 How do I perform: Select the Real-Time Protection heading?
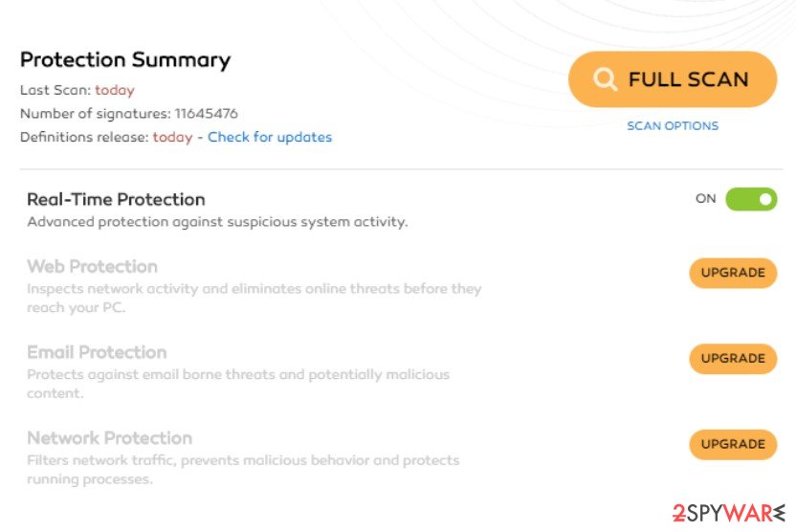[116, 199]
